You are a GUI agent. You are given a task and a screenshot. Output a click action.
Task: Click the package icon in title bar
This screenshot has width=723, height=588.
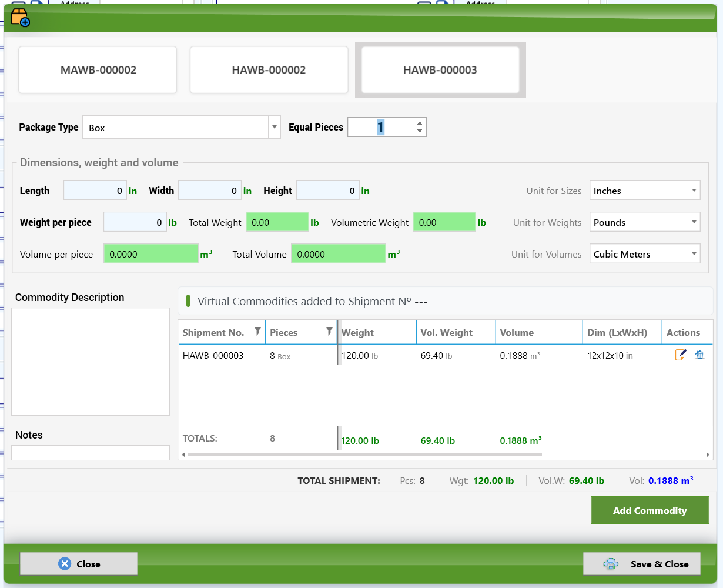tap(20, 18)
